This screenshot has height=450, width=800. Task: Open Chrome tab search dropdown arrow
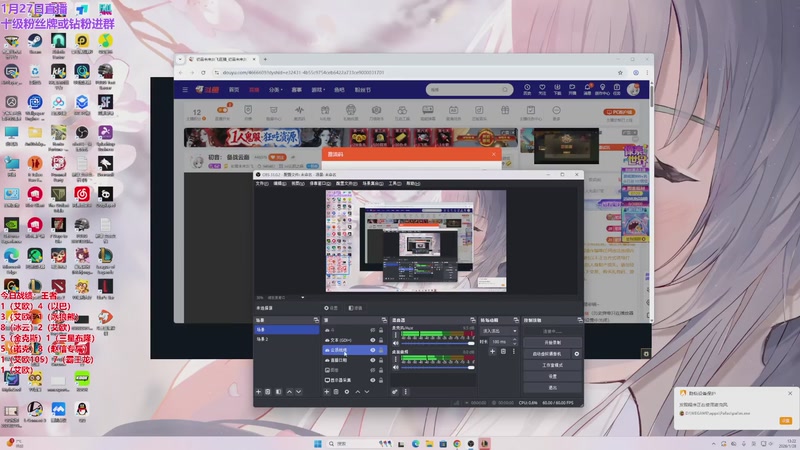180,59
